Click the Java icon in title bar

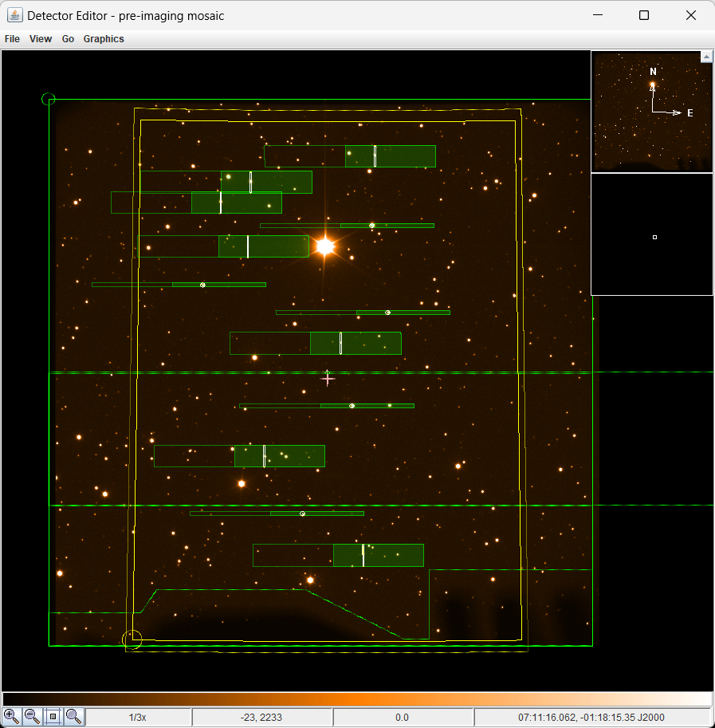14,15
